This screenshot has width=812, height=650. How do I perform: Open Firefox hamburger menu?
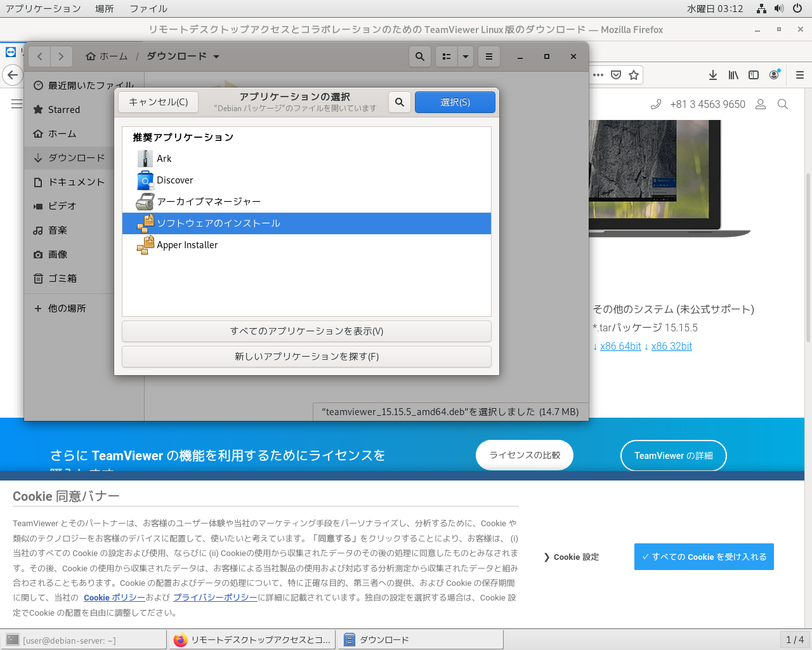pyautogui.click(x=800, y=75)
